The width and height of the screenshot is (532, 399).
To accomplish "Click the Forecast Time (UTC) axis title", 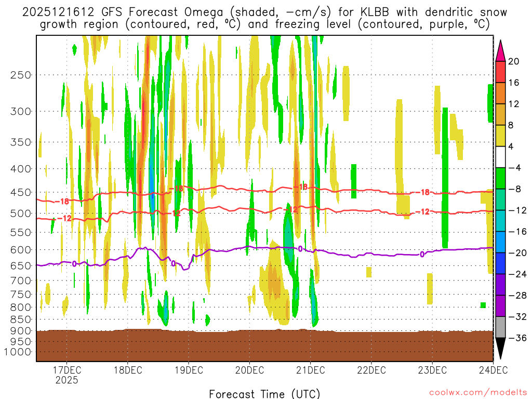I will (x=264, y=394).
